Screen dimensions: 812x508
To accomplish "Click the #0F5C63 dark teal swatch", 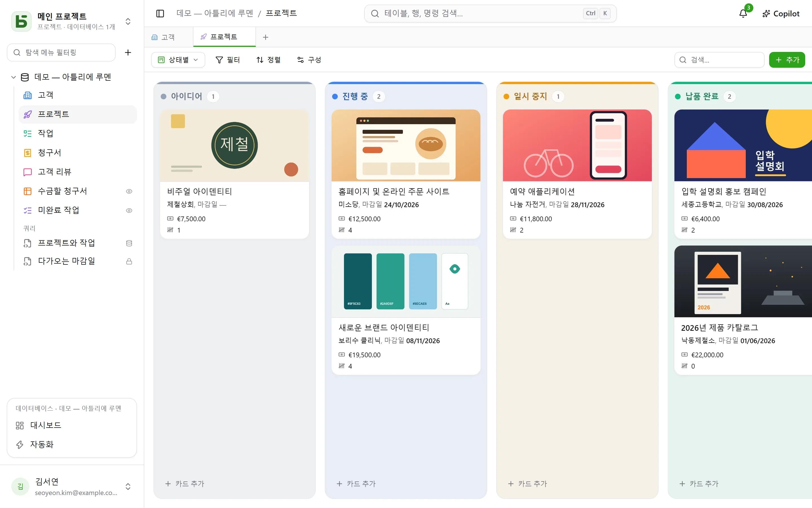I will pyautogui.click(x=358, y=281).
